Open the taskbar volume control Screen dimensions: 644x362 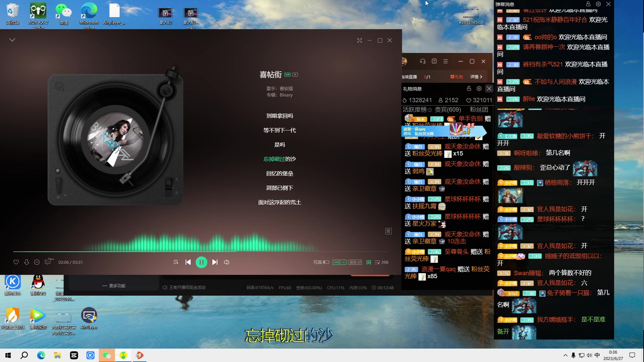pos(589,355)
